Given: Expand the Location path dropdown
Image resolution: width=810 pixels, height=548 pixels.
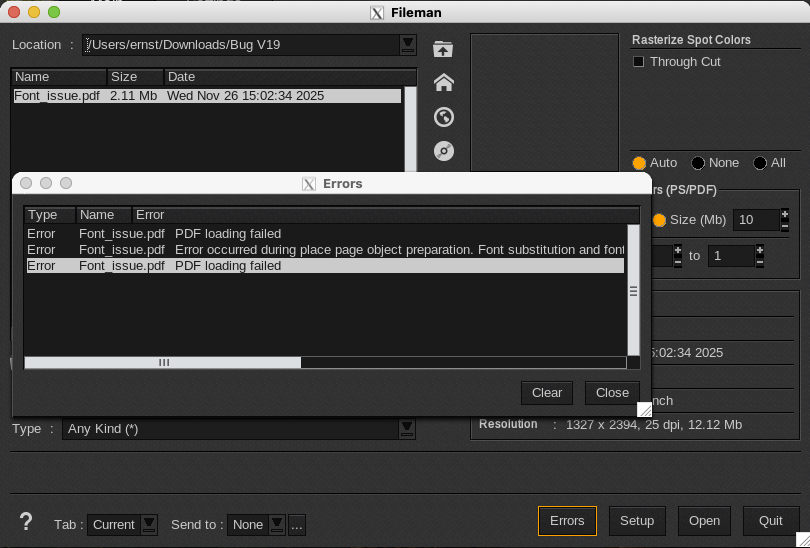Looking at the screenshot, I should click(x=407, y=45).
